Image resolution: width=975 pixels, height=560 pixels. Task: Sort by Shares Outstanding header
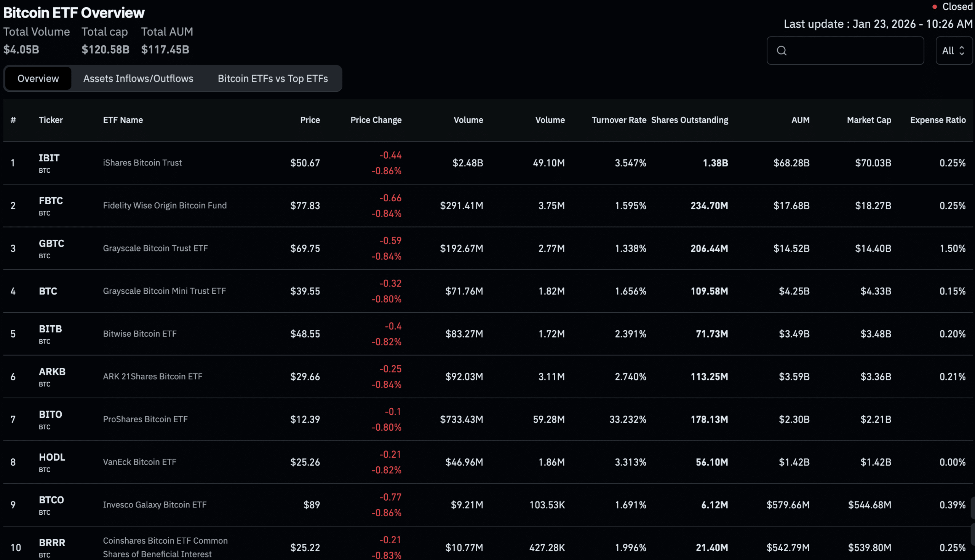(x=689, y=120)
